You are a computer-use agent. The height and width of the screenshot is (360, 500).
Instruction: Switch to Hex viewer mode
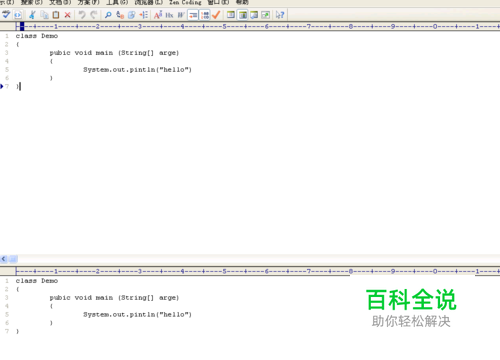tap(169, 15)
